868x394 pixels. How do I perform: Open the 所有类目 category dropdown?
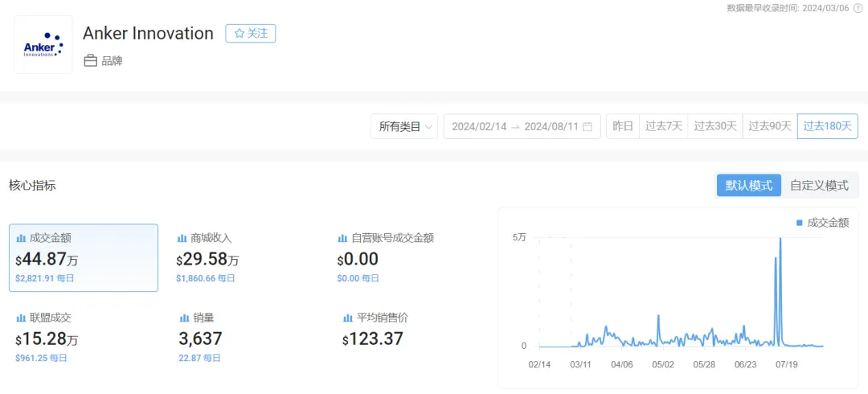click(x=404, y=126)
